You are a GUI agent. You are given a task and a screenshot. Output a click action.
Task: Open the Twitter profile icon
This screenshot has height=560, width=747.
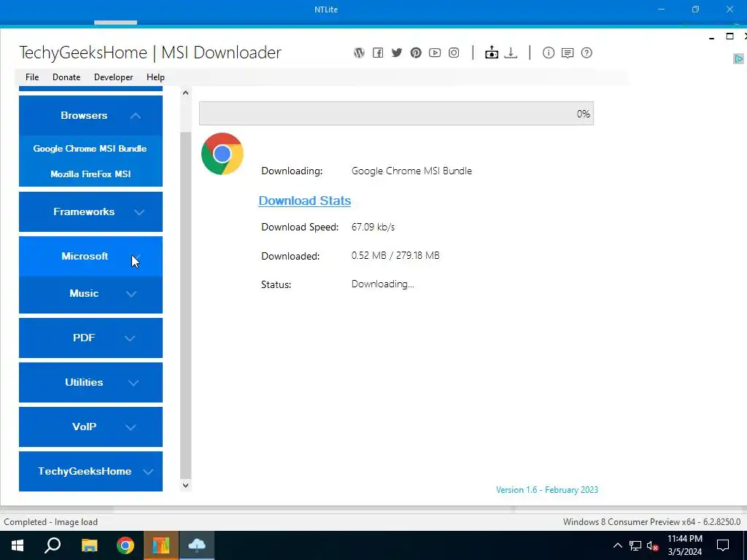click(397, 52)
